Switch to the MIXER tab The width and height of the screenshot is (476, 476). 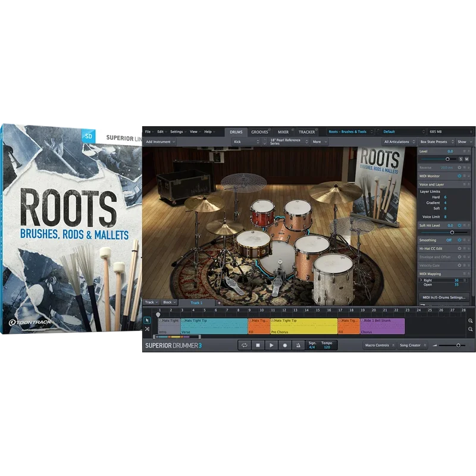pos(283,132)
